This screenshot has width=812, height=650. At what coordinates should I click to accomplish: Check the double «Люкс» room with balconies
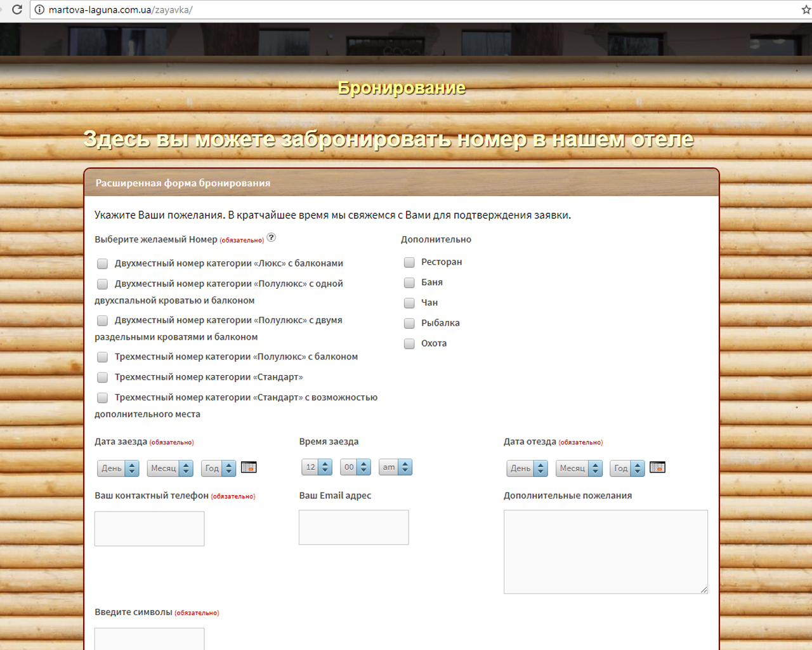(x=102, y=263)
